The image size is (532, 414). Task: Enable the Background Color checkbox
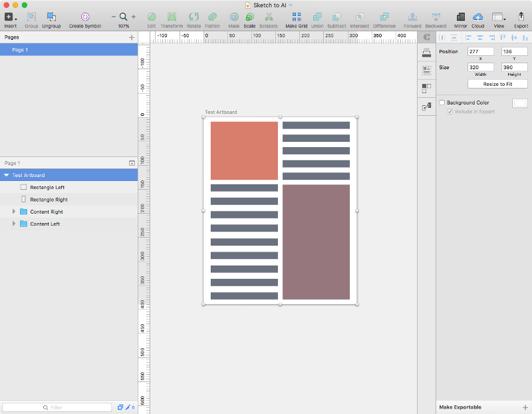click(442, 103)
